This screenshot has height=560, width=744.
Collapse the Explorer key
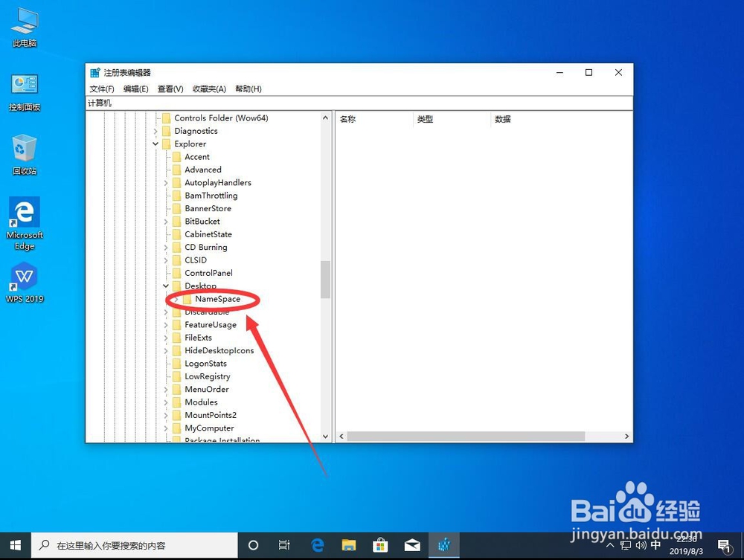pos(155,144)
